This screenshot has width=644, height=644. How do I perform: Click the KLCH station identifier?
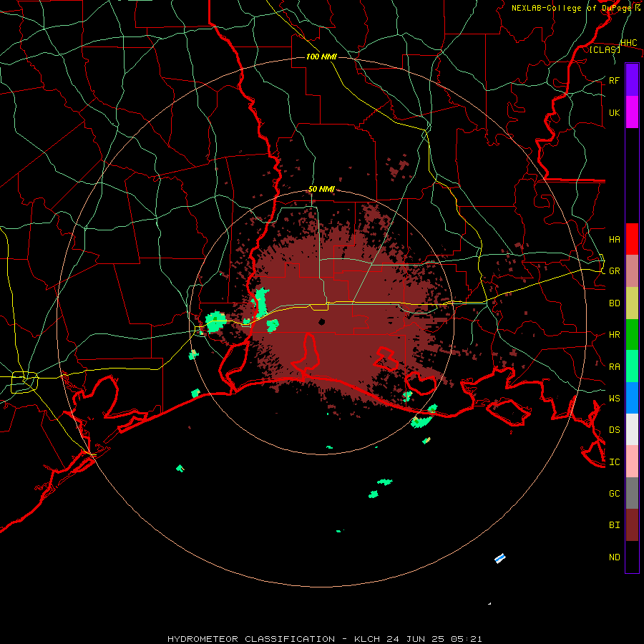[x=366, y=639]
